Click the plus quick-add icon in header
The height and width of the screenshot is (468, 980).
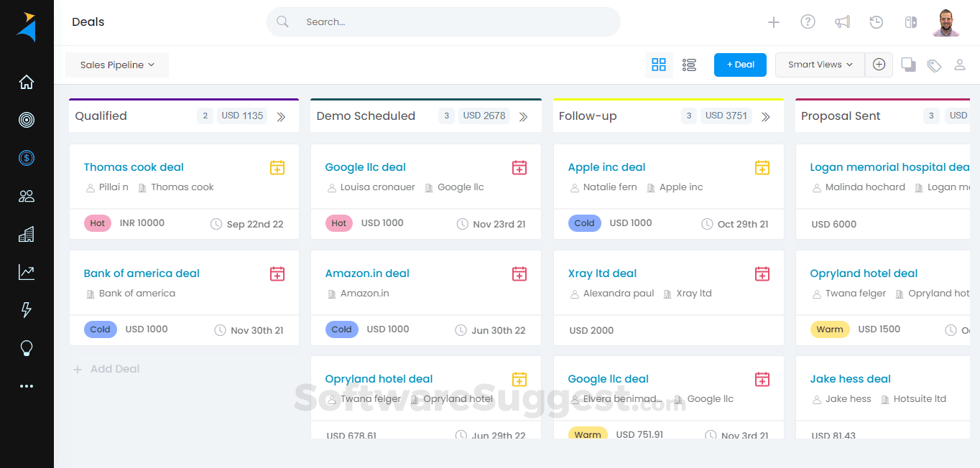coord(774,22)
